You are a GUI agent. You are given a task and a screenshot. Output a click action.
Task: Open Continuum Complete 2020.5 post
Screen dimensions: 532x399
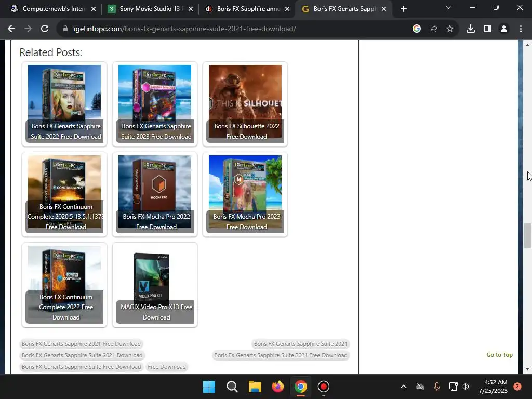click(64, 194)
